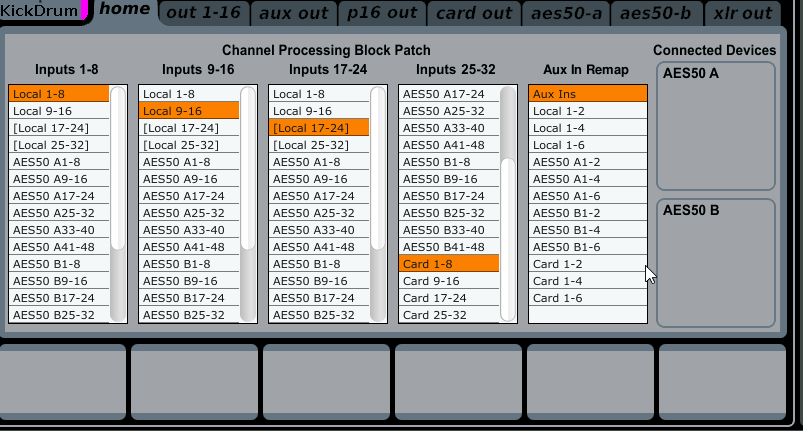Select highlighted [Local 17-24] in Inputs 17-24
Image resolution: width=803 pixels, height=431 pixels.
(319, 128)
